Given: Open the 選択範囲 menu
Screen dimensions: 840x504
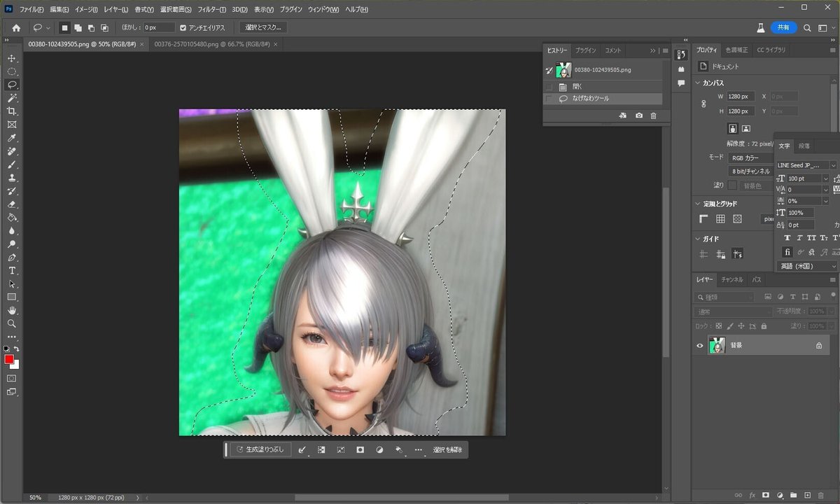Looking at the screenshot, I should [176, 10].
